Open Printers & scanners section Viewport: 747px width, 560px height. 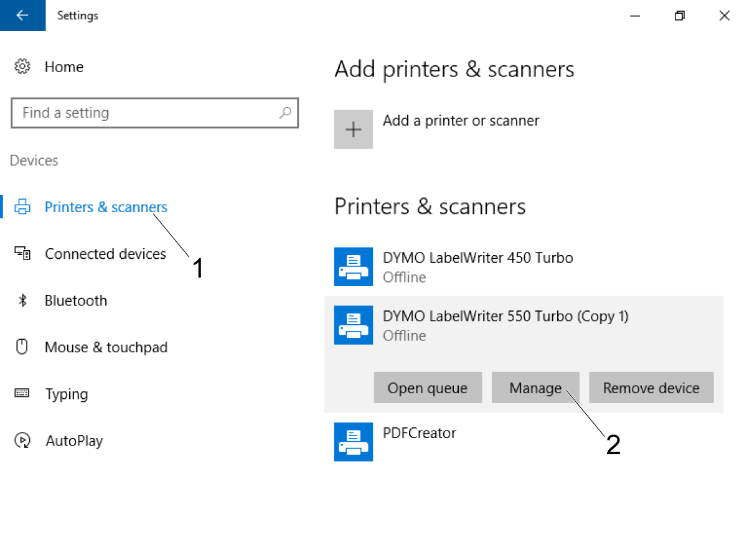pyautogui.click(x=106, y=207)
